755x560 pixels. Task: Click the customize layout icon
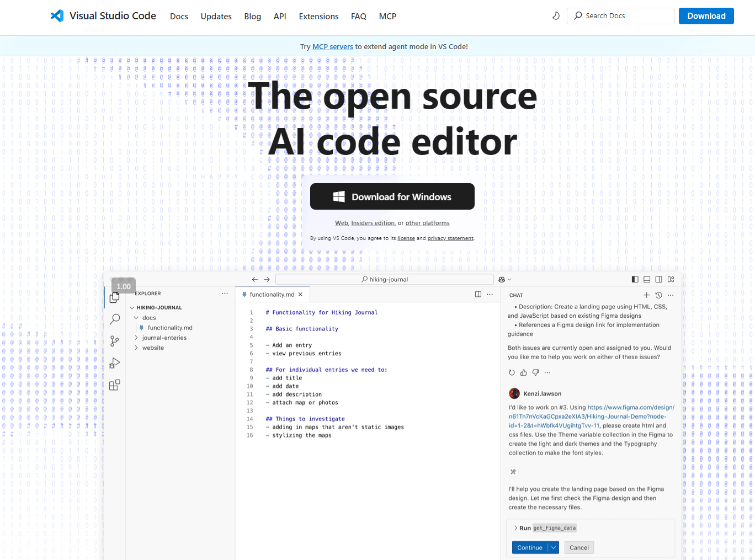pyautogui.click(x=671, y=279)
